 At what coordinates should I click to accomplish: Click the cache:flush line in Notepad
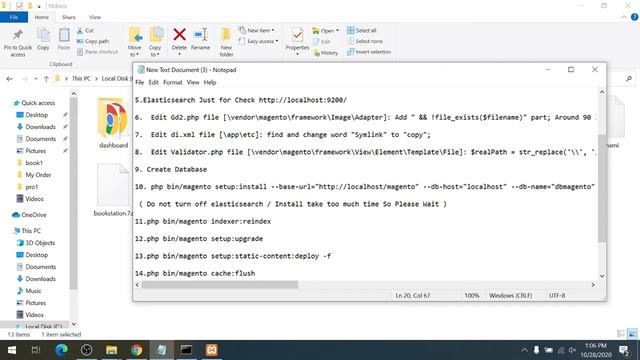pos(195,273)
